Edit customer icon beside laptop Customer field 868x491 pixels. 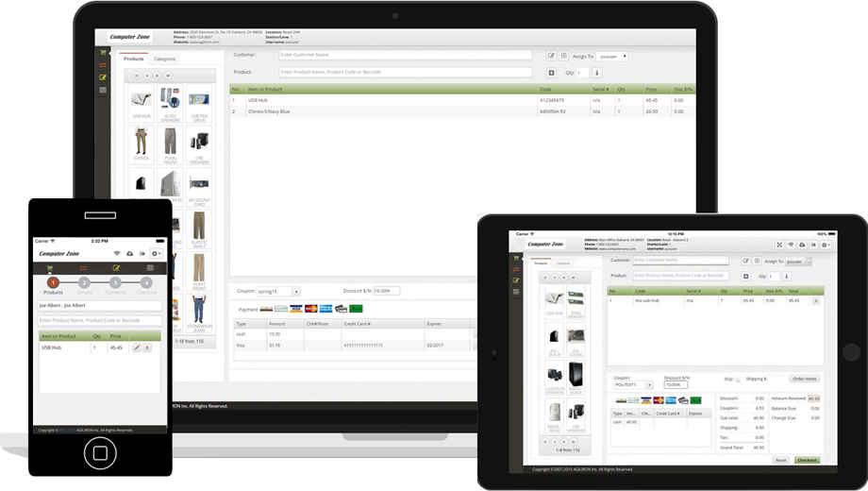point(551,56)
